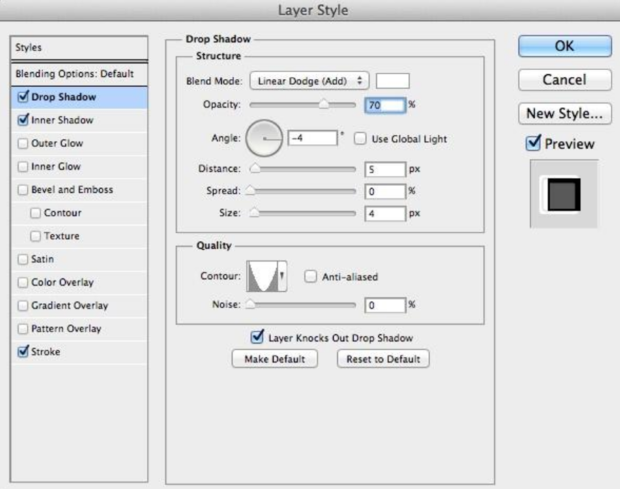The height and width of the screenshot is (489, 620).
Task: Click the shadow color swatch
Action: [x=393, y=81]
